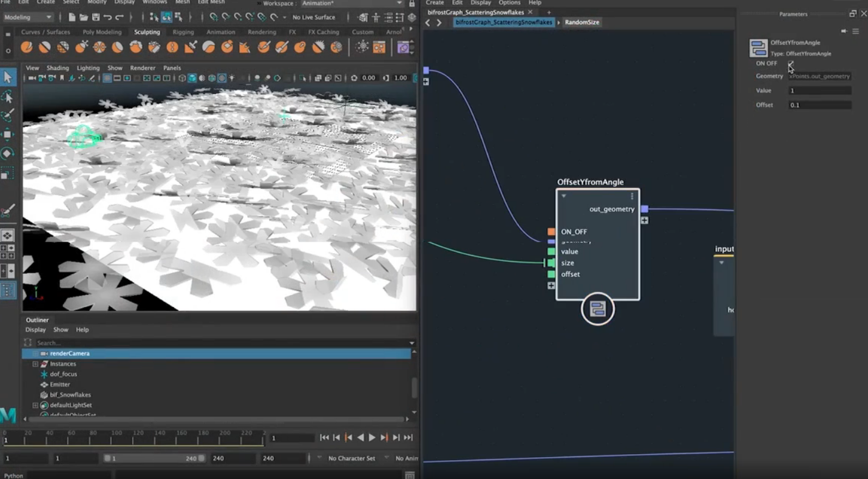The width and height of the screenshot is (868, 479).
Task: Click the play forward button
Action: point(372,438)
